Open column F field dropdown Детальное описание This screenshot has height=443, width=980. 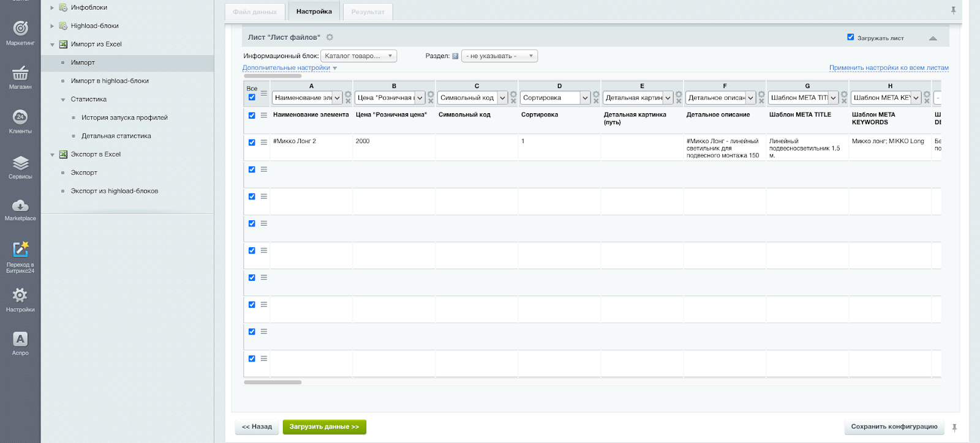click(x=720, y=98)
